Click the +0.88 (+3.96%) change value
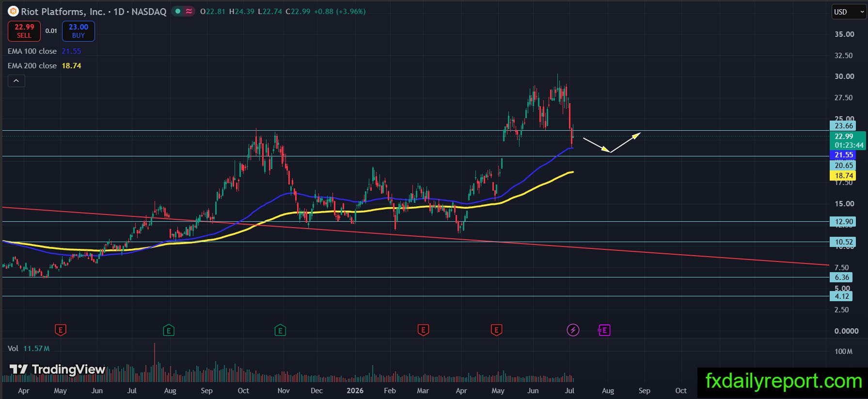The height and width of the screenshot is (399, 868). point(340,11)
